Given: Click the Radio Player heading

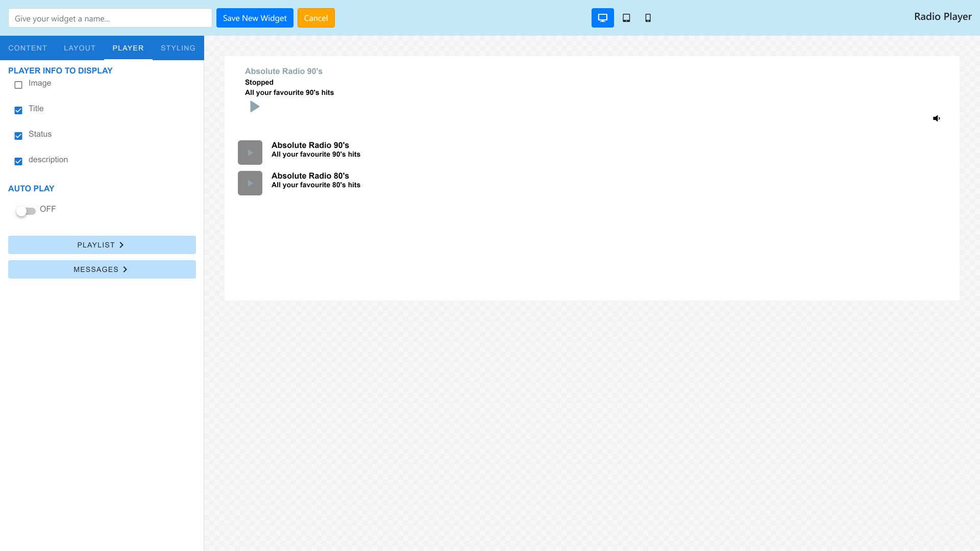Looking at the screenshot, I should coord(943,17).
